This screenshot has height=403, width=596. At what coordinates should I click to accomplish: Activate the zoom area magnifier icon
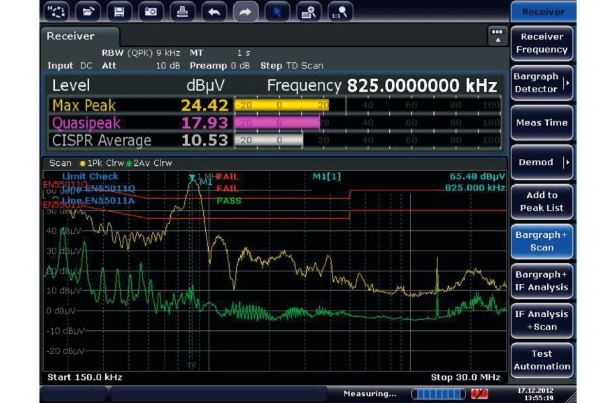(309, 12)
